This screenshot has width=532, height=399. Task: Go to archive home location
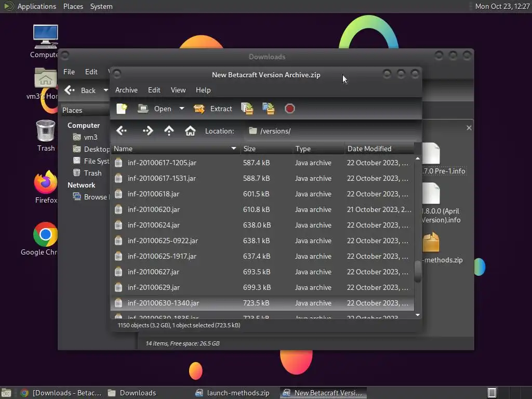pos(190,130)
